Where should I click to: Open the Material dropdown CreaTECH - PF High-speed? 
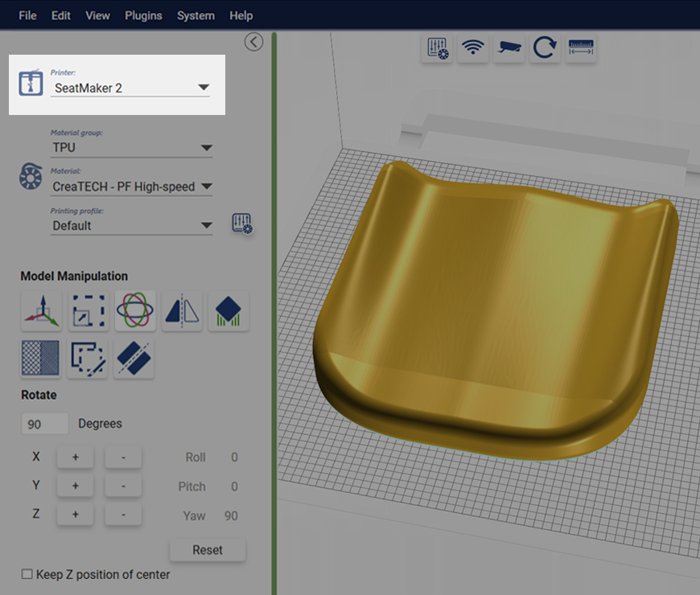tap(132, 187)
